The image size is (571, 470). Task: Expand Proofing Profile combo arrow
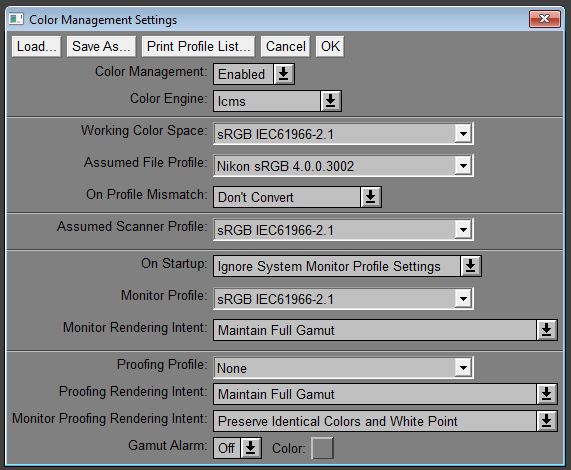click(463, 368)
